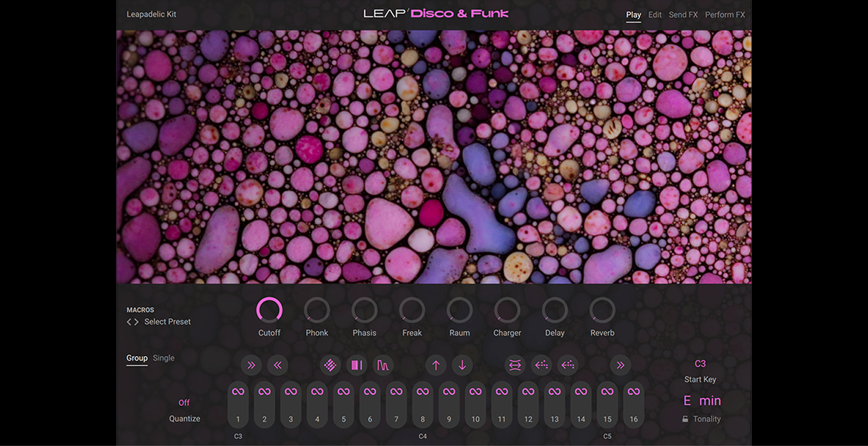Click the randomize dice icon above the pads
Viewport: 868px width, 446px height.
330,365
